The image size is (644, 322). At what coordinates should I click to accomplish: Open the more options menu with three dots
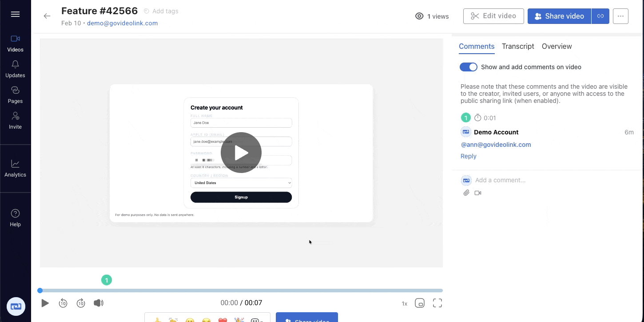tap(620, 16)
